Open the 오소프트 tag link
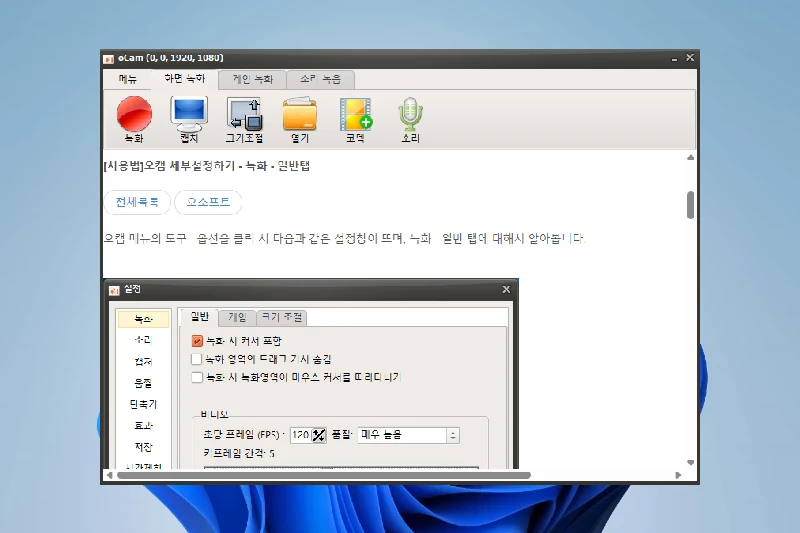This screenshot has height=533, width=800. pos(208,202)
